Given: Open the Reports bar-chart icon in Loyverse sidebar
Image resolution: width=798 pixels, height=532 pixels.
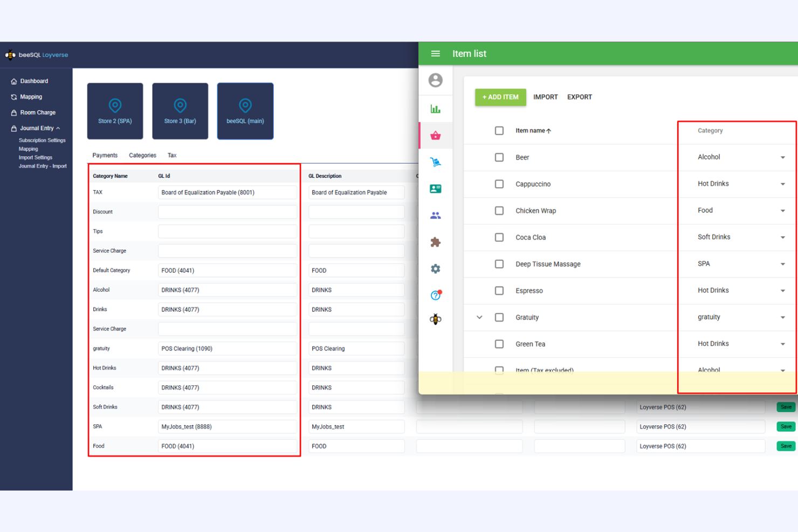Looking at the screenshot, I should 436,108.
